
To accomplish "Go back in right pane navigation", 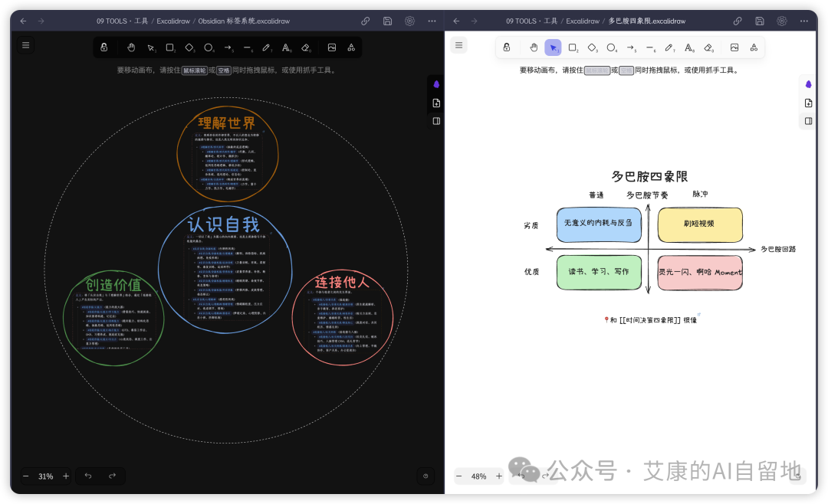I will 456,21.
